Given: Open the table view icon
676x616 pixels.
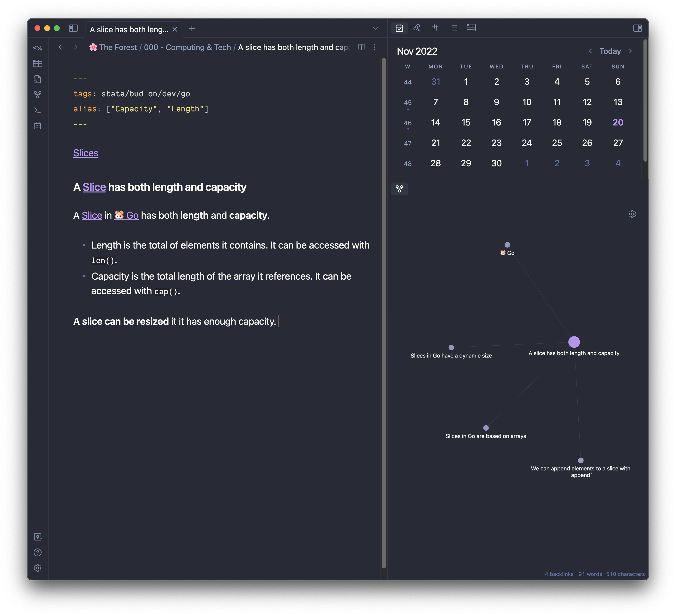Looking at the screenshot, I should tap(471, 27).
